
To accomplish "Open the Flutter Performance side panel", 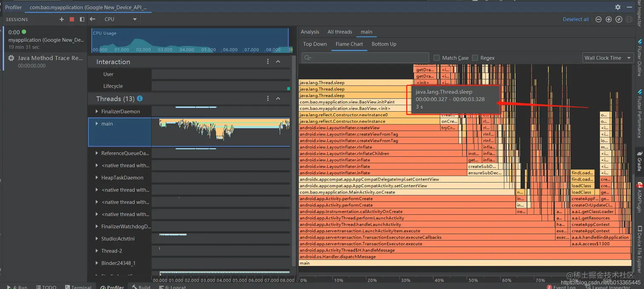I will point(639,113).
